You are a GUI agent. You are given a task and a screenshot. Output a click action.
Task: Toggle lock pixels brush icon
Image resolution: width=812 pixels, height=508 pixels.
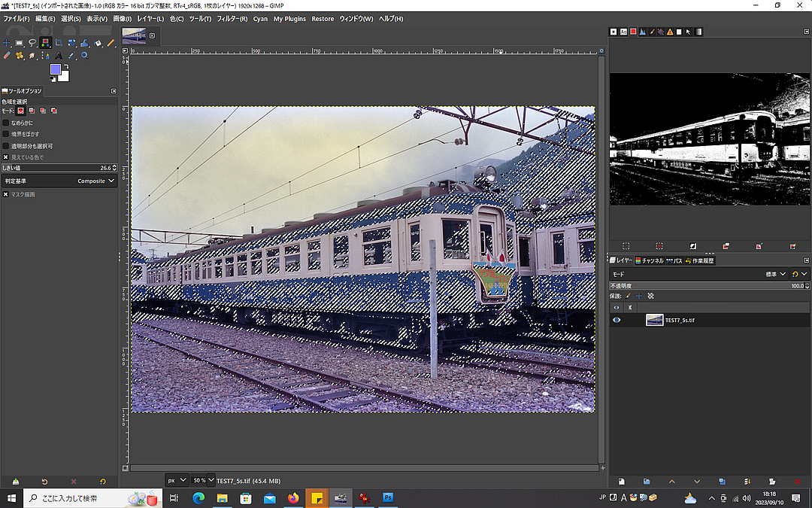click(x=628, y=296)
